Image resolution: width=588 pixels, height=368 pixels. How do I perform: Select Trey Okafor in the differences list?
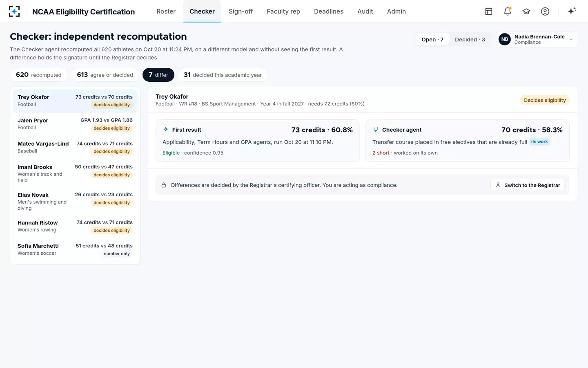click(x=75, y=101)
